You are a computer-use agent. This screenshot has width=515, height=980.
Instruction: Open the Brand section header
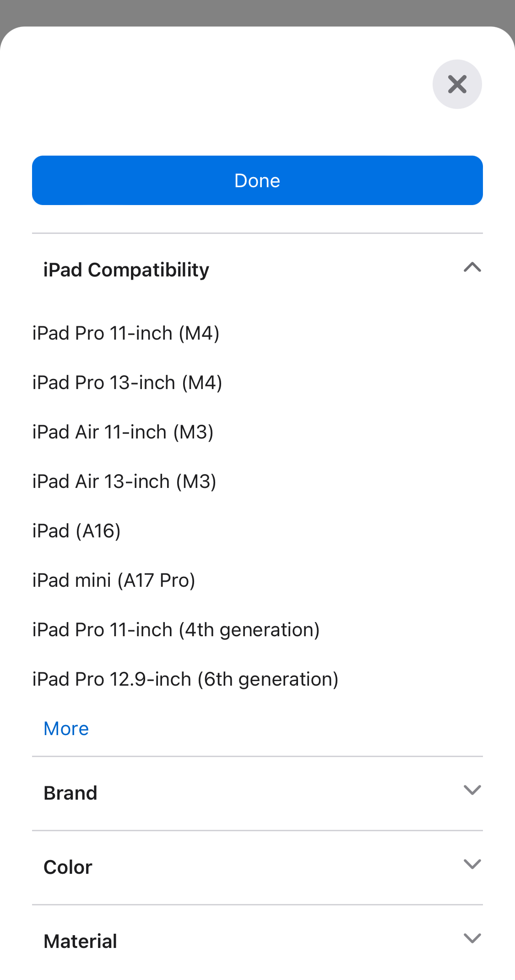(70, 792)
